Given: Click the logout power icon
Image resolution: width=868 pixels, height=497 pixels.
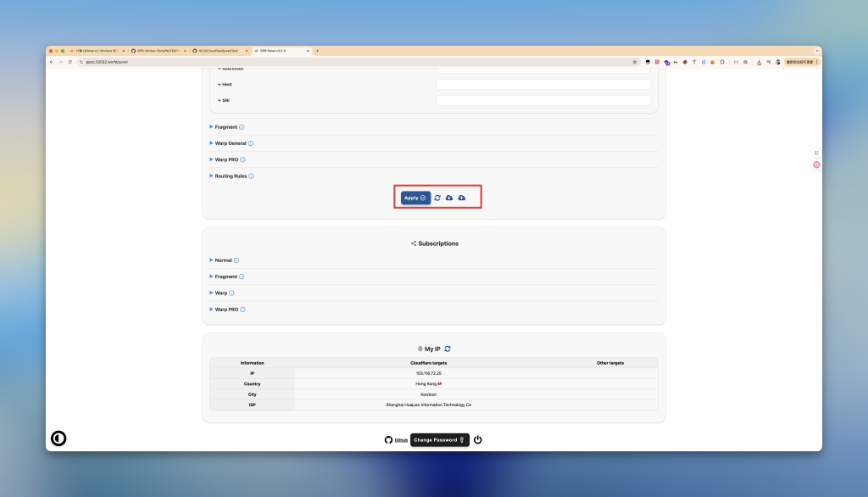Looking at the screenshot, I should pyautogui.click(x=478, y=440).
